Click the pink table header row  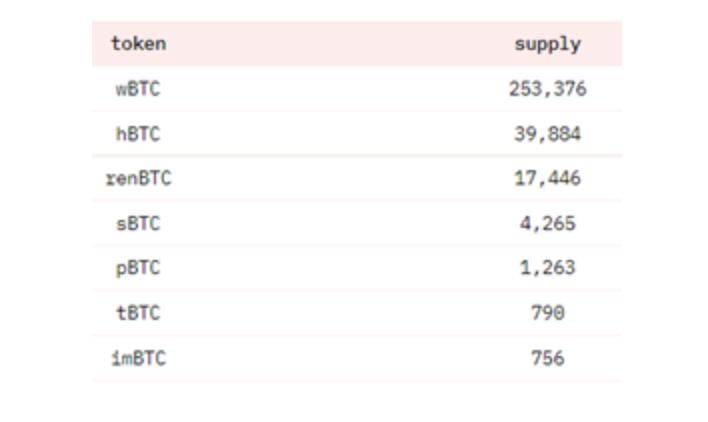coord(356,44)
